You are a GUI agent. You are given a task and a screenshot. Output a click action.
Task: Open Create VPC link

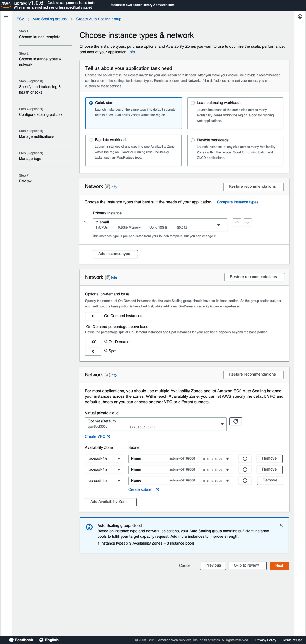(x=95, y=436)
